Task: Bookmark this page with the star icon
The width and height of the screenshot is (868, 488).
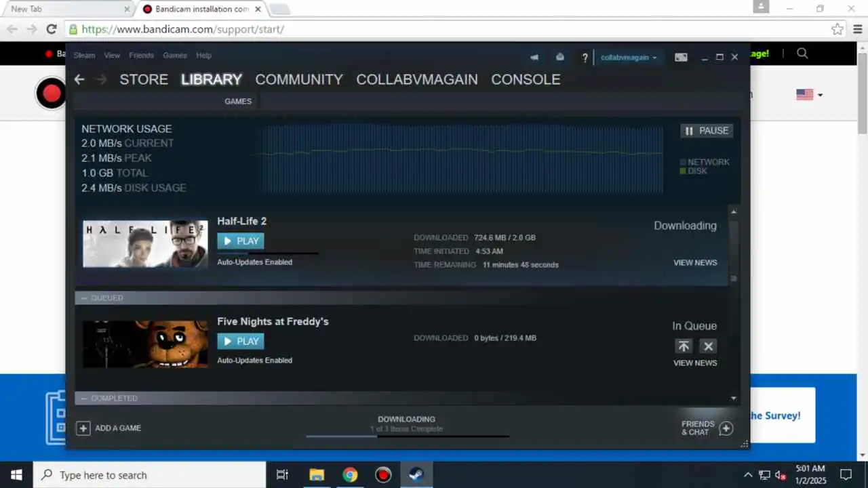Action: click(837, 29)
